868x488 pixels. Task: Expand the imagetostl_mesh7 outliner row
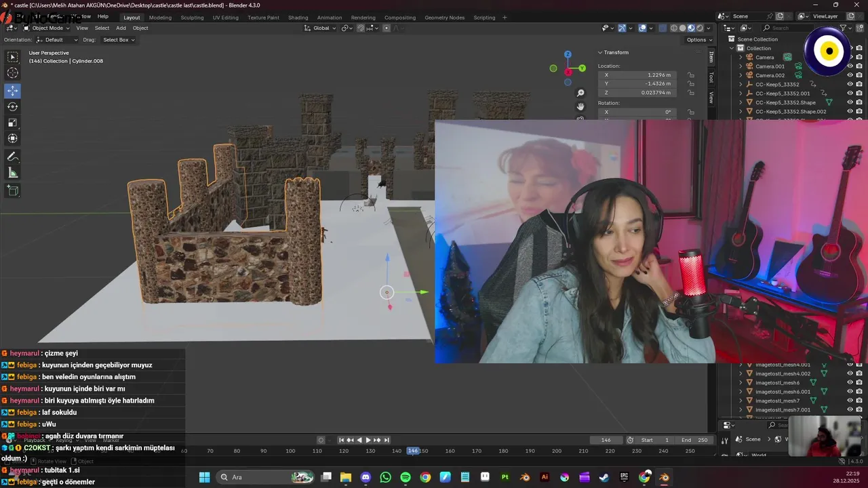pos(741,401)
